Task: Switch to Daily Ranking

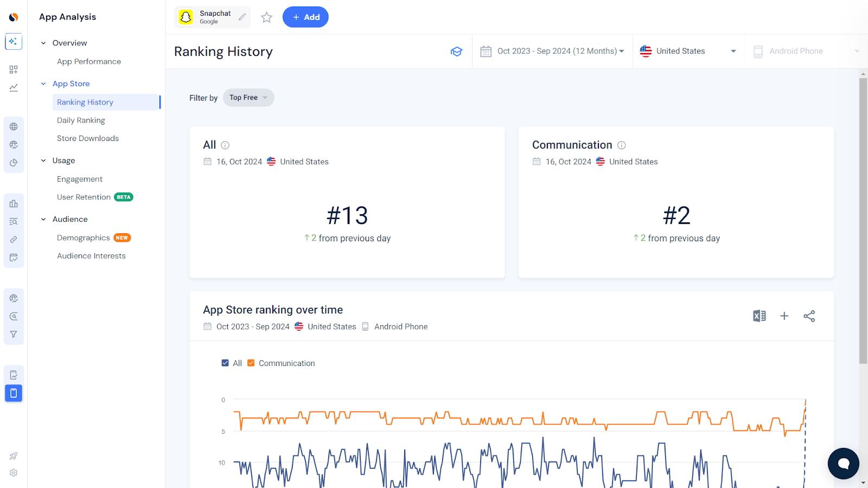Action: [x=80, y=120]
